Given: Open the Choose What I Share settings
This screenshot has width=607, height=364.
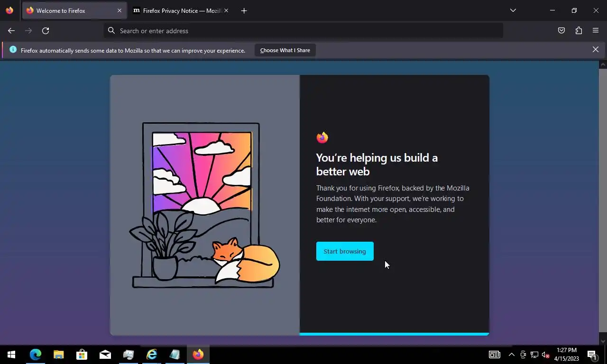Looking at the screenshot, I should 285,50.
